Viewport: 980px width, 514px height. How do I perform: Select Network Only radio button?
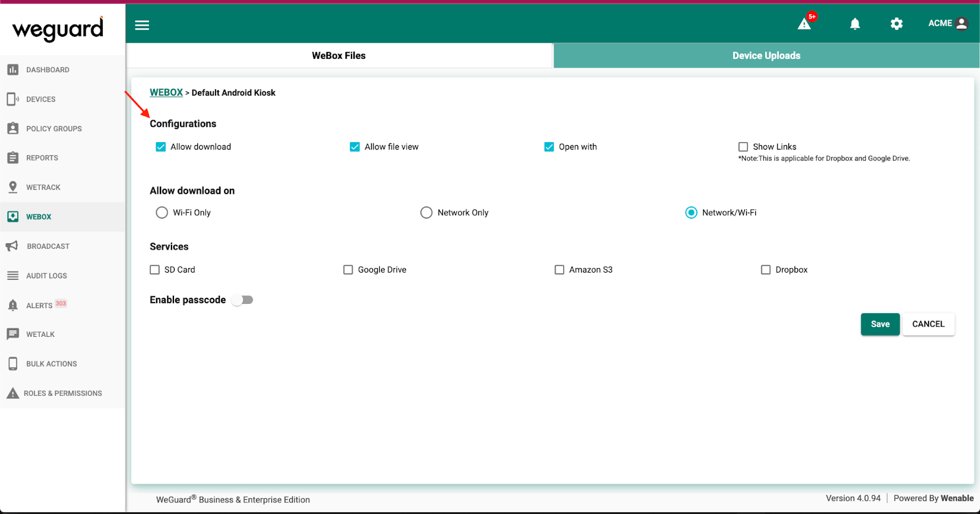click(426, 213)
